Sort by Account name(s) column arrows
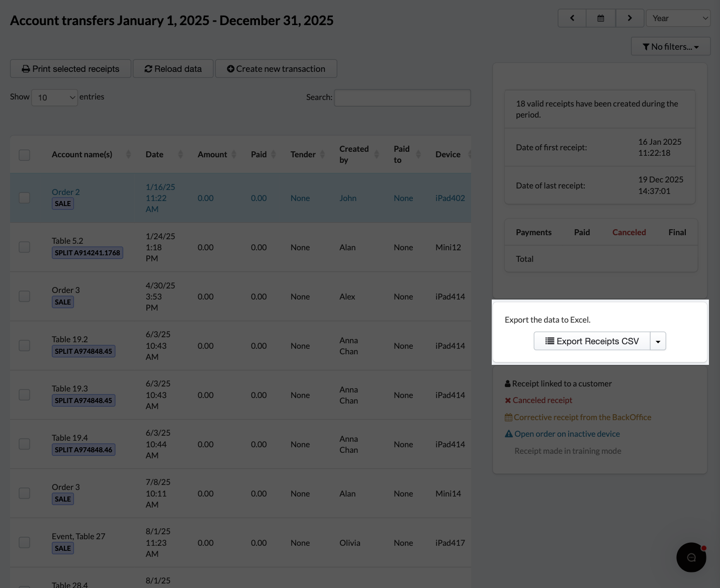The image size is (720, 588). click(128, 154)
